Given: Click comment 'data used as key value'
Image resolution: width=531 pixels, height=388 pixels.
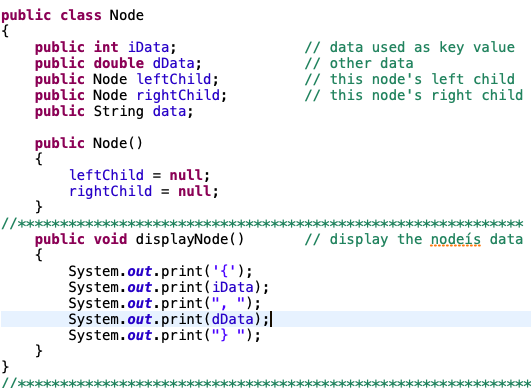Looking at the screenshot, I should (x=410, y=47).
